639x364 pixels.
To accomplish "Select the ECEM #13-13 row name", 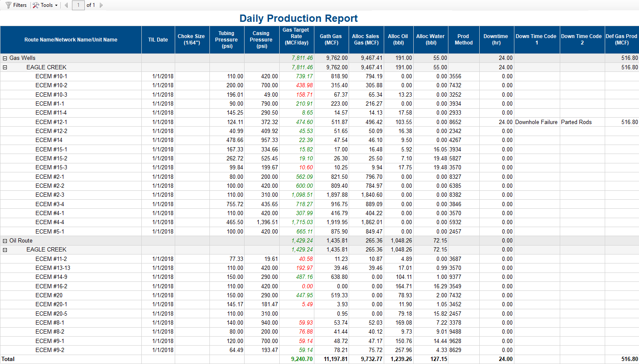I will pos(53,268).
